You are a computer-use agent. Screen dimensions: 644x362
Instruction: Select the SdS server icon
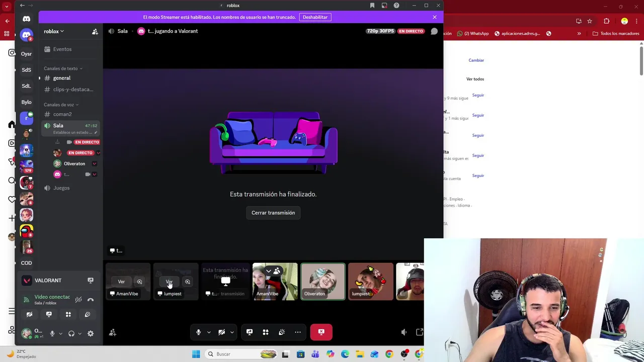26,70
